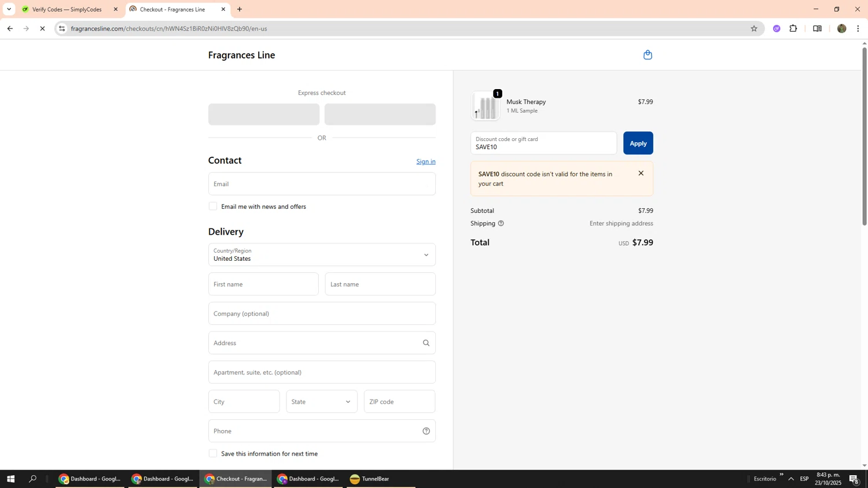Check Save this information for next time
The height and width of the screenshot is (488, 868).
pos(213,453)
